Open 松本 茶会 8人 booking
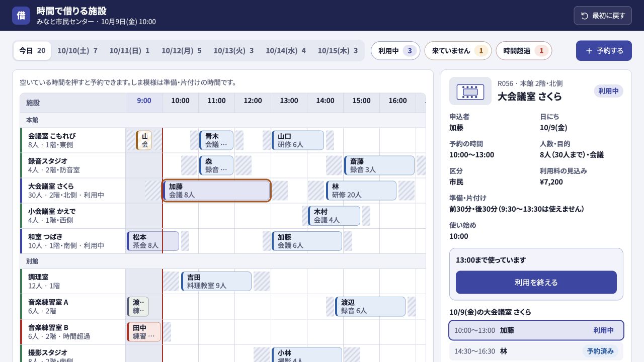 point(153,241)
